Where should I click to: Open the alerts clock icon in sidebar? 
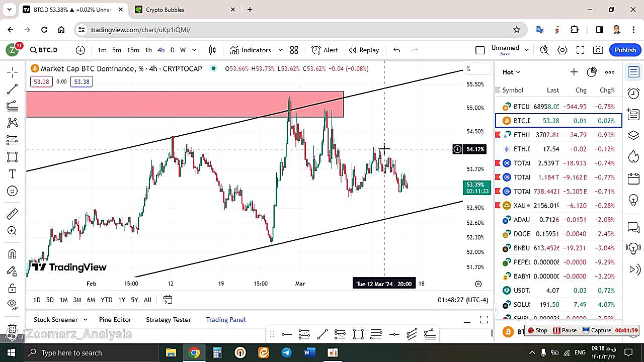(633, 93)
